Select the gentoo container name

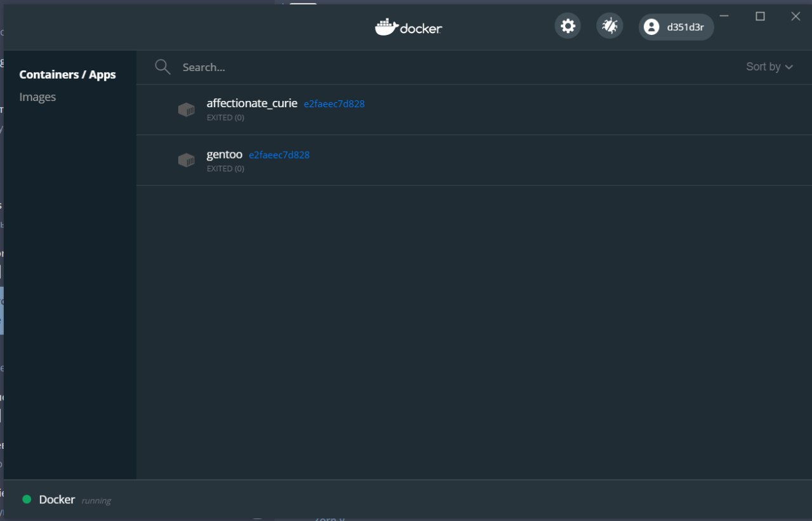[225, 154]
